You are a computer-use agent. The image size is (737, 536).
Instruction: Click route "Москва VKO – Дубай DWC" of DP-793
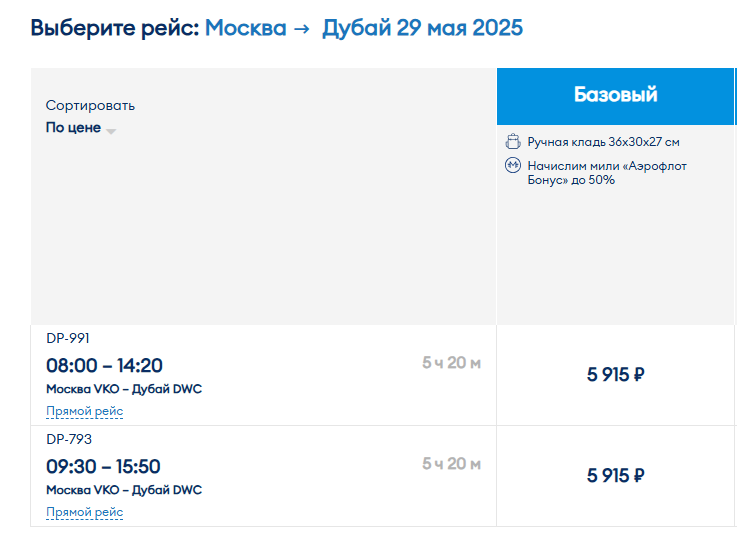pos(124,490)
